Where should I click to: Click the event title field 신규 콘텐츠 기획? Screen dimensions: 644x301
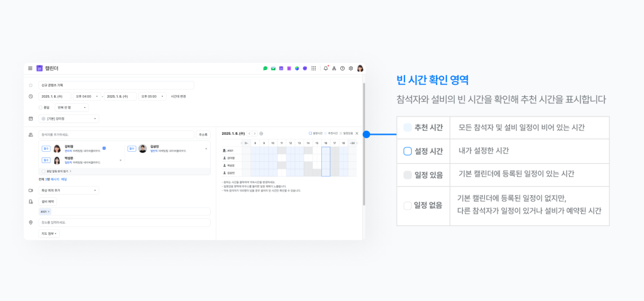pos(116,86)
